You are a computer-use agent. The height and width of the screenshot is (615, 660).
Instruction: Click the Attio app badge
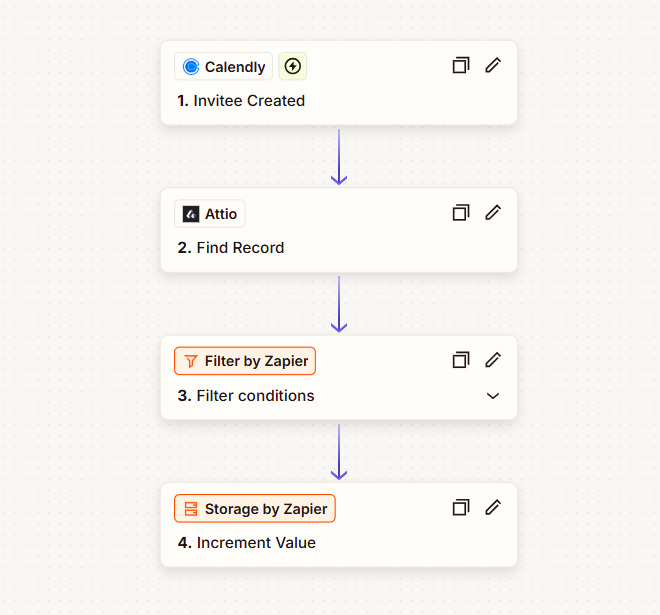(x=210, y=213)
